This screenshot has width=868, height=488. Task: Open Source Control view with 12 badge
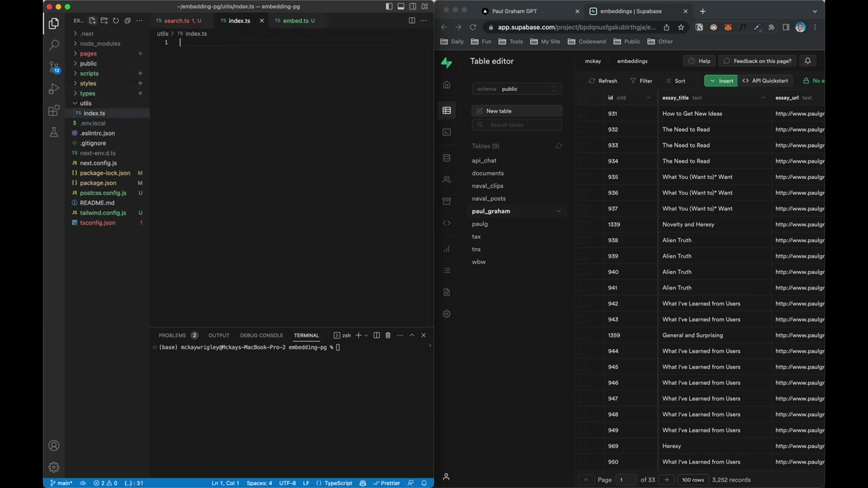click(54, 67)
